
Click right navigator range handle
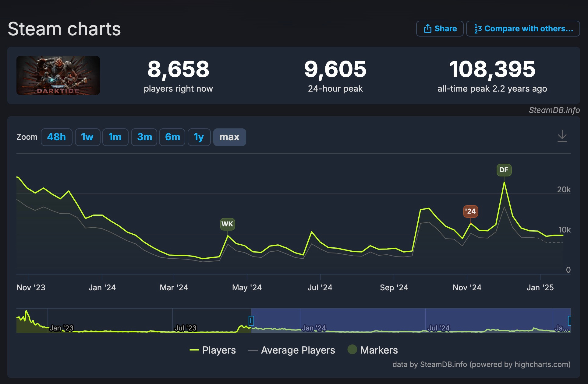point(569,320)
